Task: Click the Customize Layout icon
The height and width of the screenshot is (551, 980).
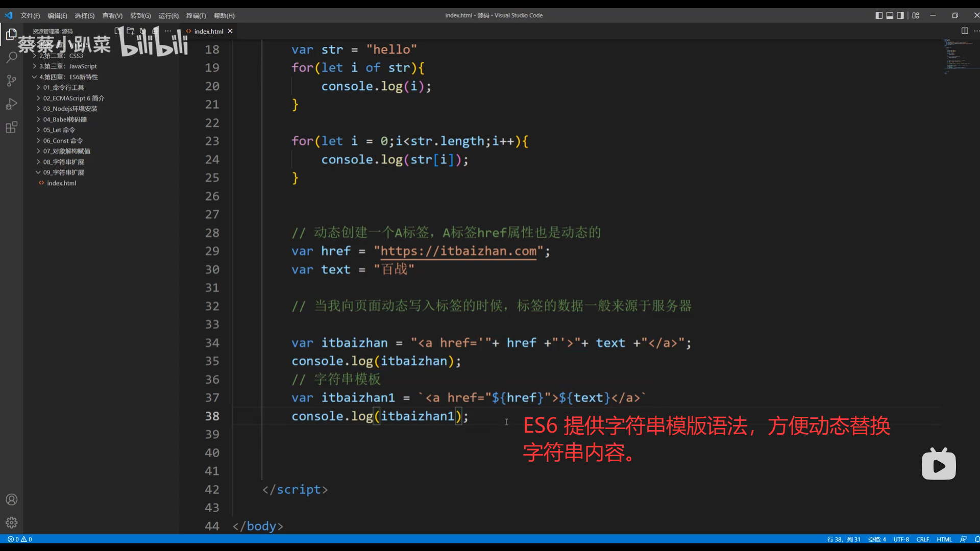Action: [916, 15]
